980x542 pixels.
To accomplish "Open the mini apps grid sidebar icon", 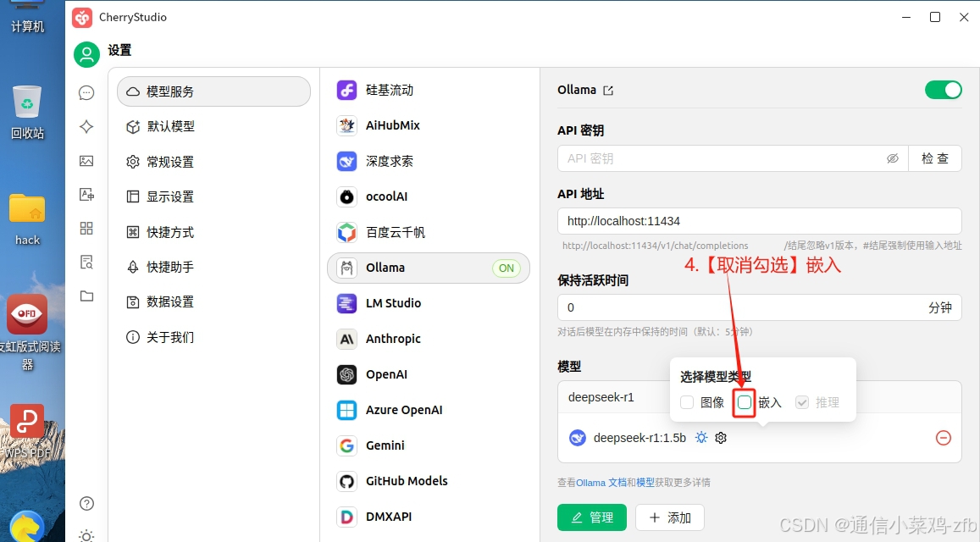I will pyautogui.click(x=87, y=228).
